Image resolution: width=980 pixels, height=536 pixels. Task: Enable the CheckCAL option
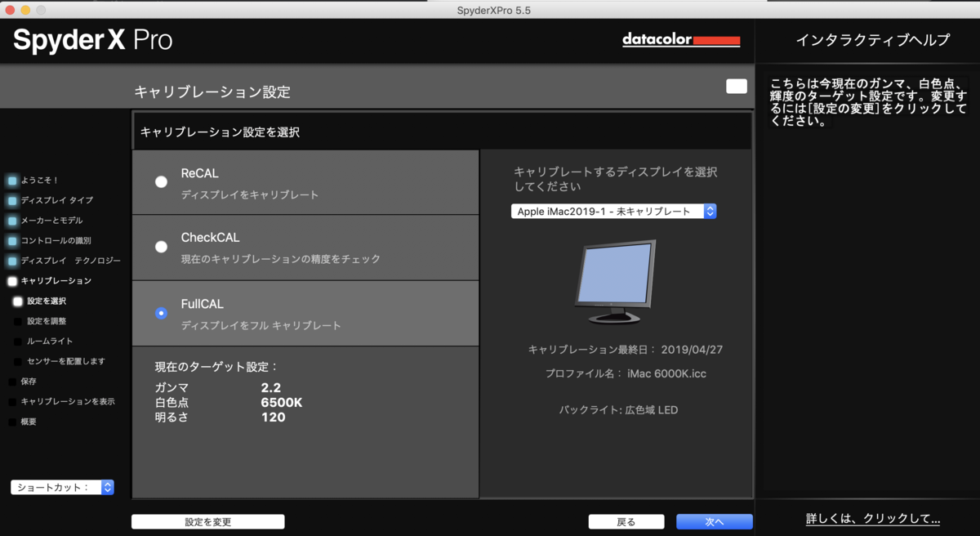click(x=161, y=247)
